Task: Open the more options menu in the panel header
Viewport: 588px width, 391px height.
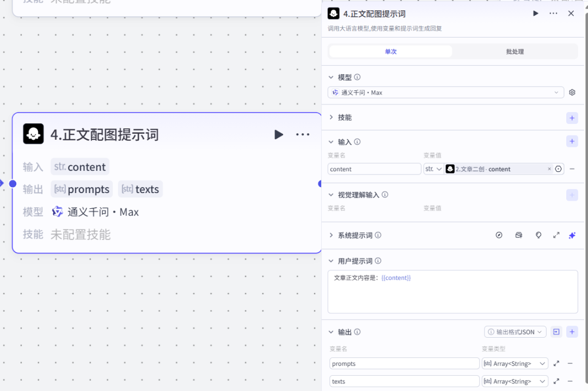Action: pos(553,13)
